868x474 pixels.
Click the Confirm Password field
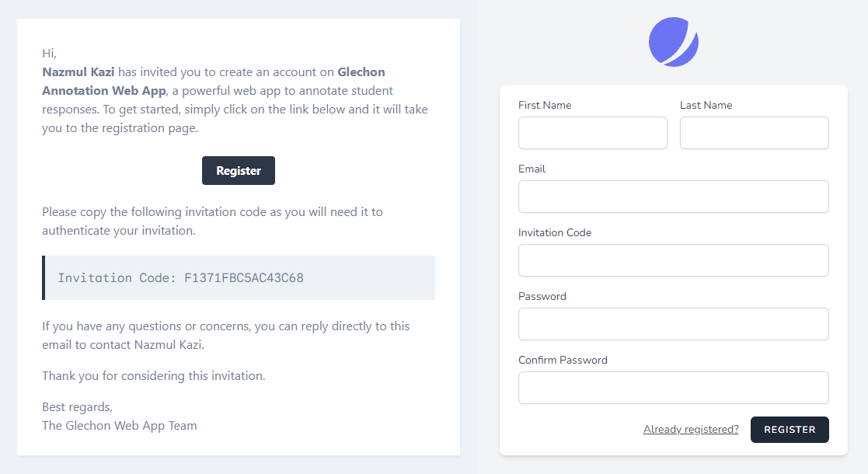point(674,388)
